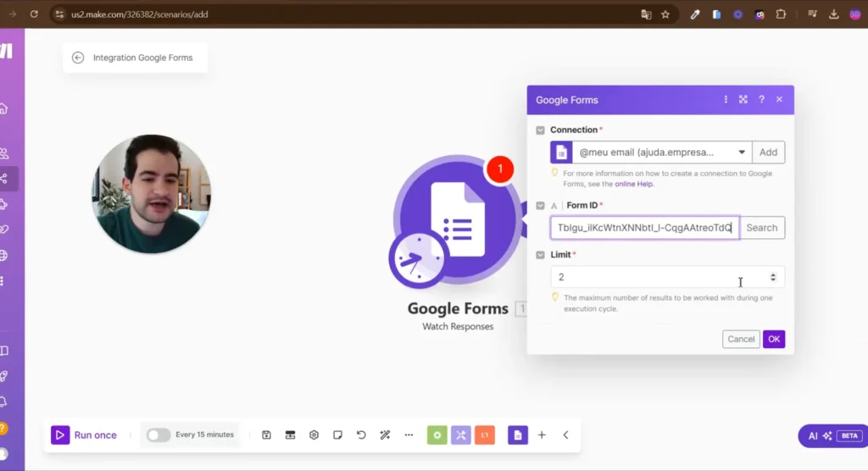The width and height of the screenshot is (868, 471).
Task: Open the browser translate icon
Action: (x=646, y=14)
